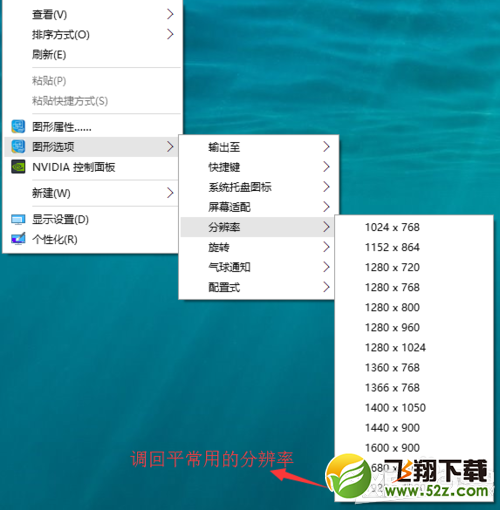Expand the 屏幕适配 submenu arrow
The width and height of the screenshot is (500, 510).
326,207
